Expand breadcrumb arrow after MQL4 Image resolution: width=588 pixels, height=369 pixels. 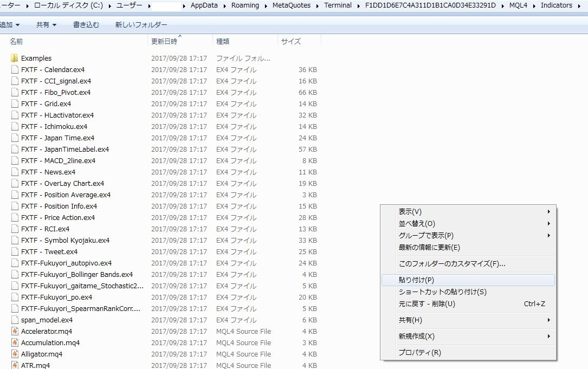point(534,5)
